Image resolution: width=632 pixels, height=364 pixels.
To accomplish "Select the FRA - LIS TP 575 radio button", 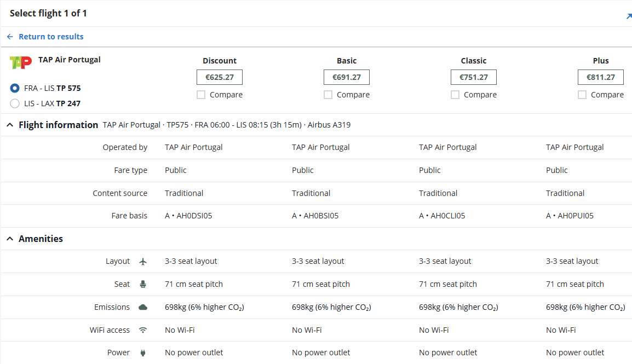I will point(14,88).
